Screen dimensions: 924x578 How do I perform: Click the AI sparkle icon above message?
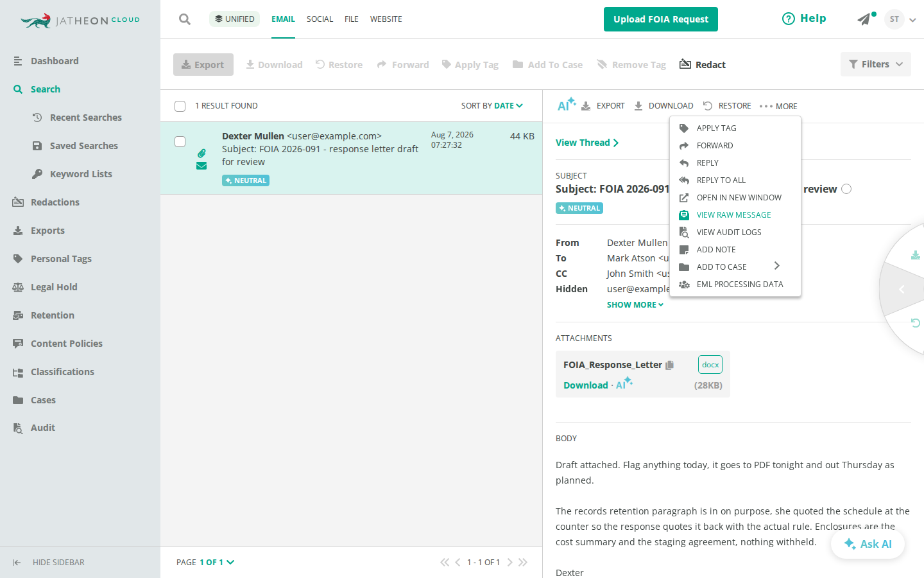pyautogui.click(x=566, y=105)
